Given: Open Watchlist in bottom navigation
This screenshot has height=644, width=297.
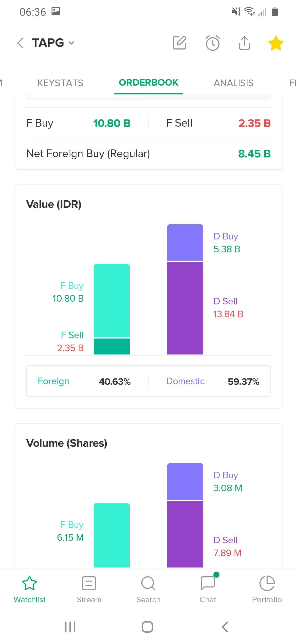Looking at the screenshot, I should click(x=29, y=589).
